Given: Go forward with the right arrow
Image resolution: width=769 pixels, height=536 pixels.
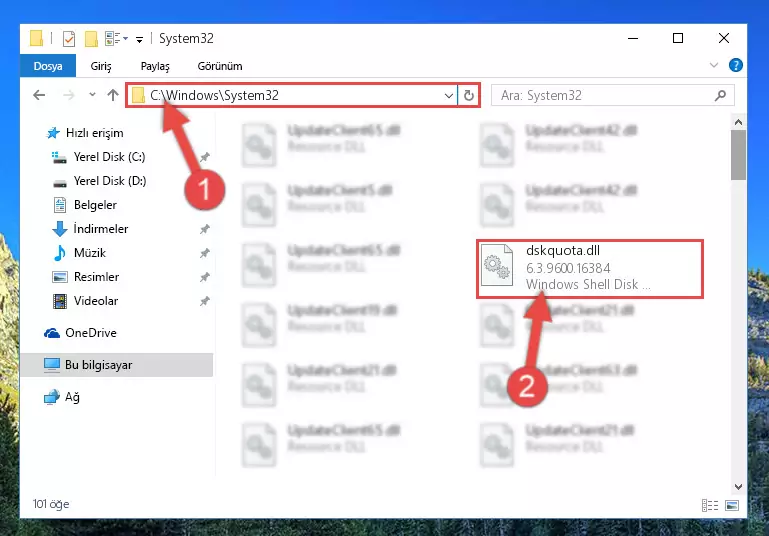Looking at the screenshot, I should tap(69, 95).
